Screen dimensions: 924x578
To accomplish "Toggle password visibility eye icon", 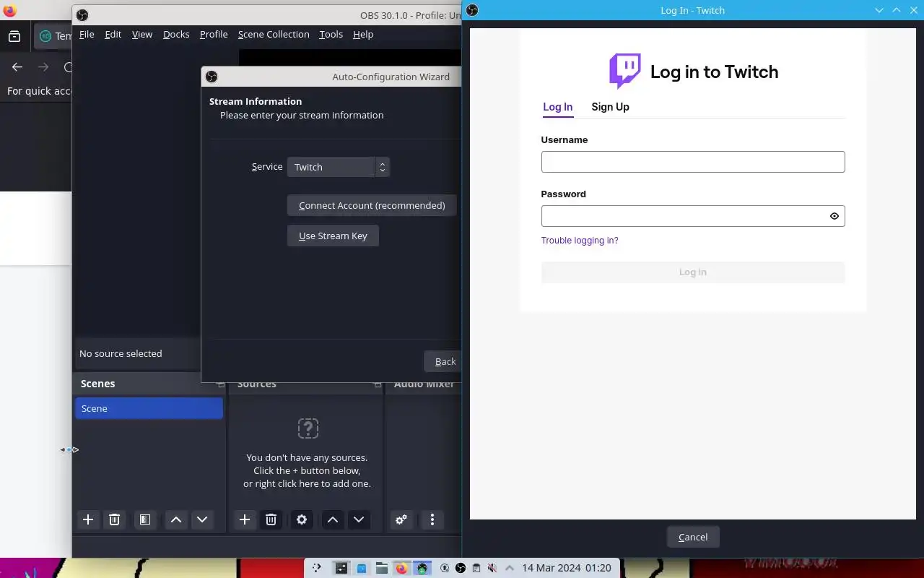I will pyautogui.click(x=834, y=216).
